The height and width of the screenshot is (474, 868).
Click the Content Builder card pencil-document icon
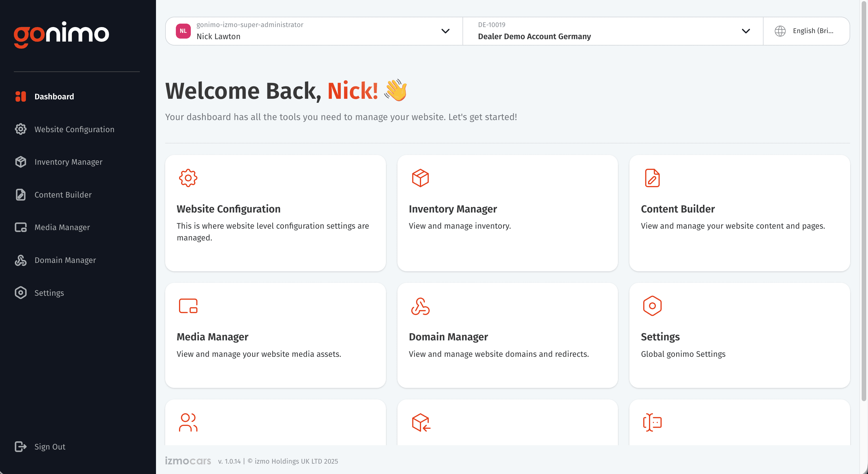[652, 178]
